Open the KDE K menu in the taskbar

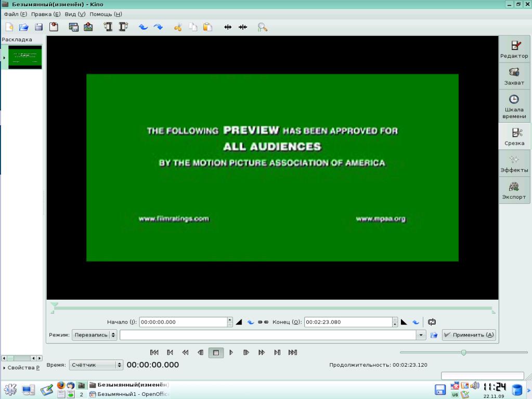pos(10,389)
